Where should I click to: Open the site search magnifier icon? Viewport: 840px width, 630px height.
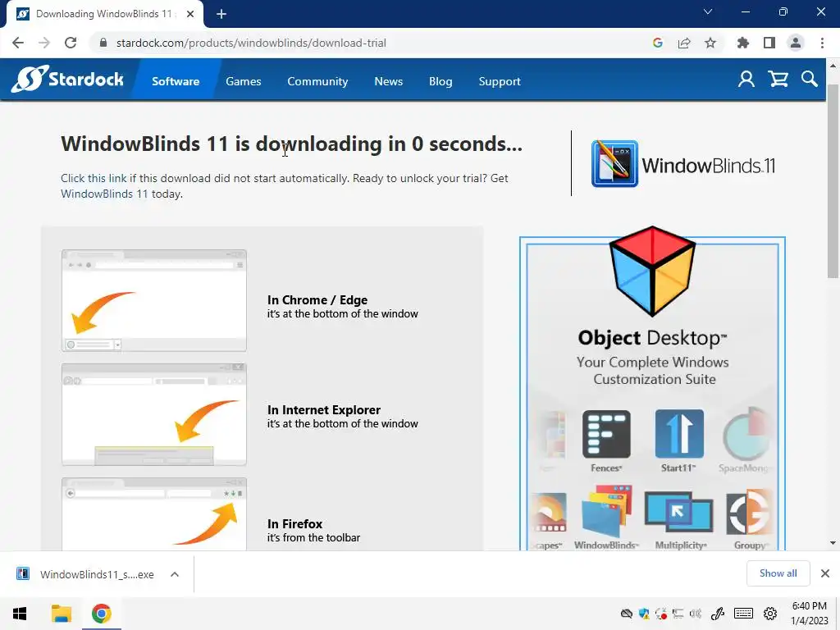pos(810,80)
